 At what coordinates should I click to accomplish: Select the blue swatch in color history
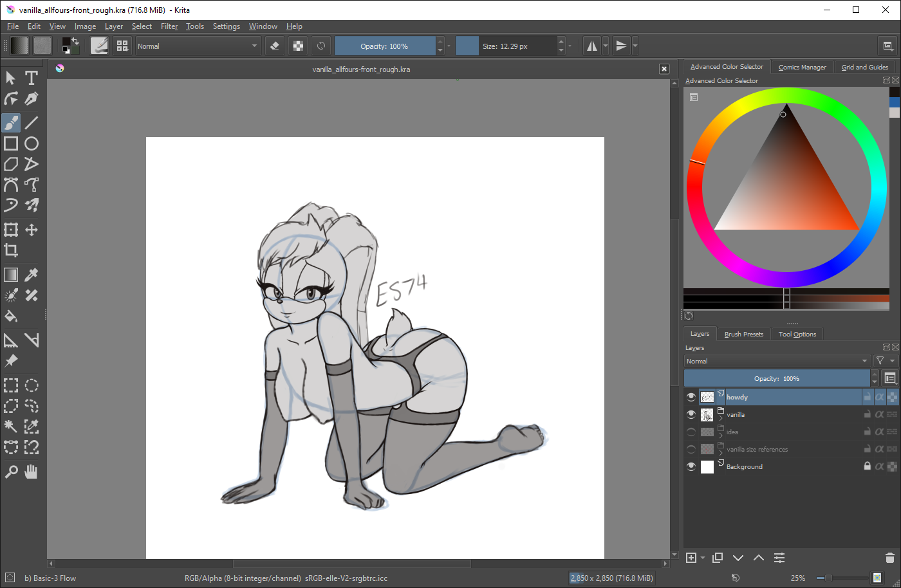click(x=895, y=102)
